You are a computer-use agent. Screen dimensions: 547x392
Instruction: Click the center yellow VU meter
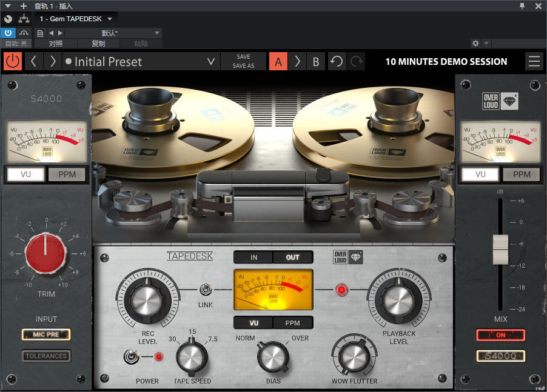[x=273, y=290]
